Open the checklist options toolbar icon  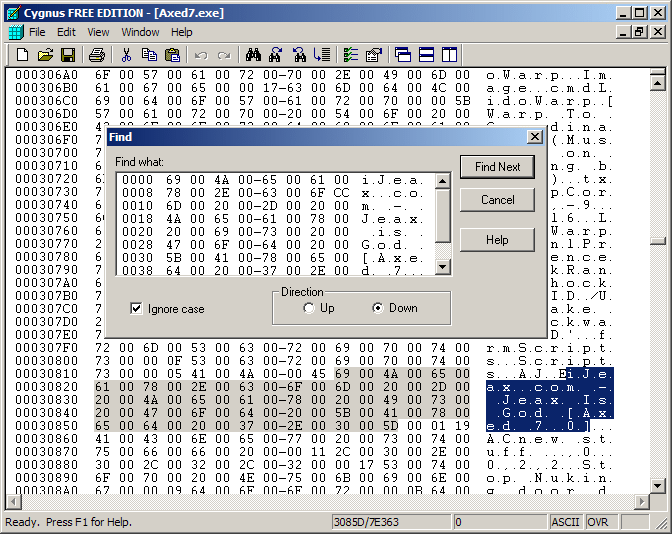point(351,55)
